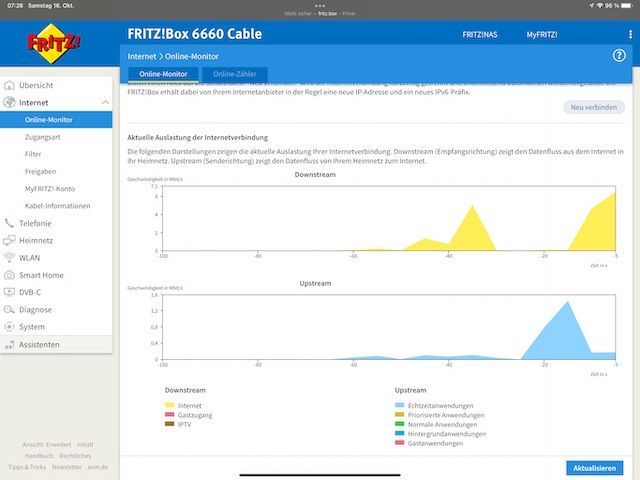Open Zugangsart in the sidebar
This screenshot has height=480, width=640.
pyautogui.click(x=42, y=137)
